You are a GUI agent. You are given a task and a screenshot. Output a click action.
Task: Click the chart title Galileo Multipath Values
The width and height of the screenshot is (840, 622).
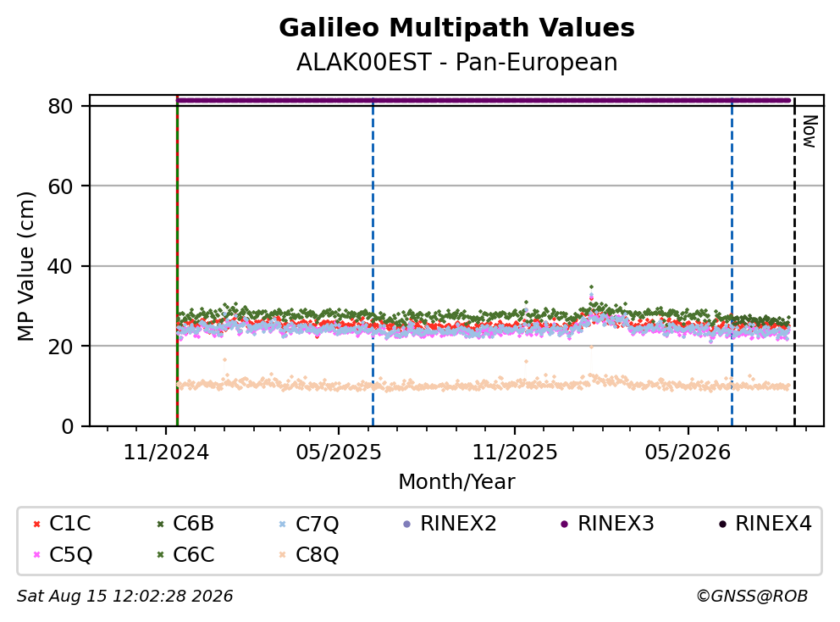(456, 28)
